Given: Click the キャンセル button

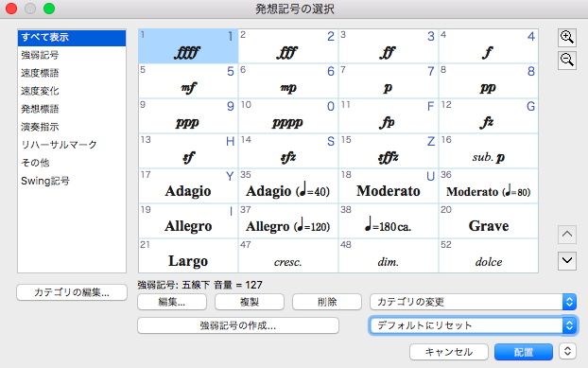Looking at the screenshot, I should (449, 352).
